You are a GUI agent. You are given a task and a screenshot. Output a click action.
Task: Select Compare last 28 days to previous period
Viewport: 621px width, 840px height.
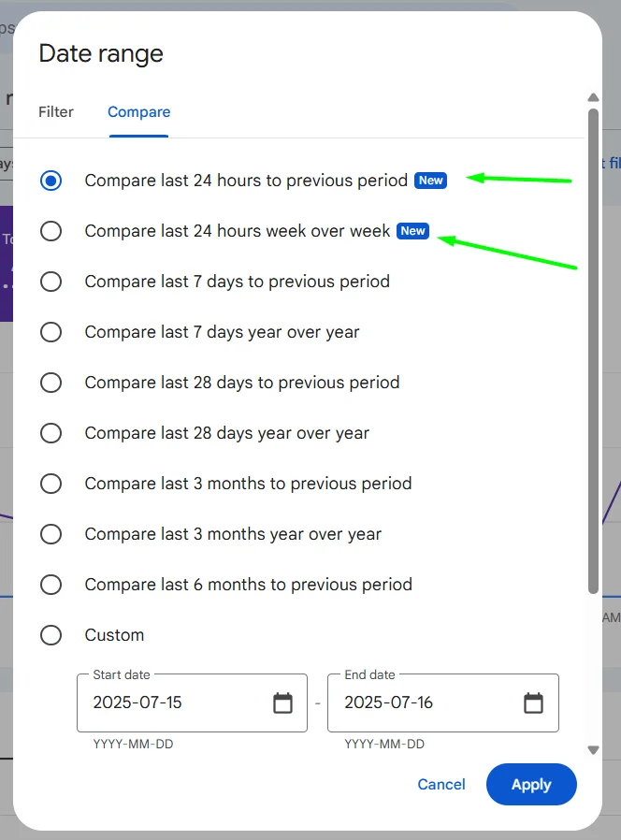coord(51,383)
